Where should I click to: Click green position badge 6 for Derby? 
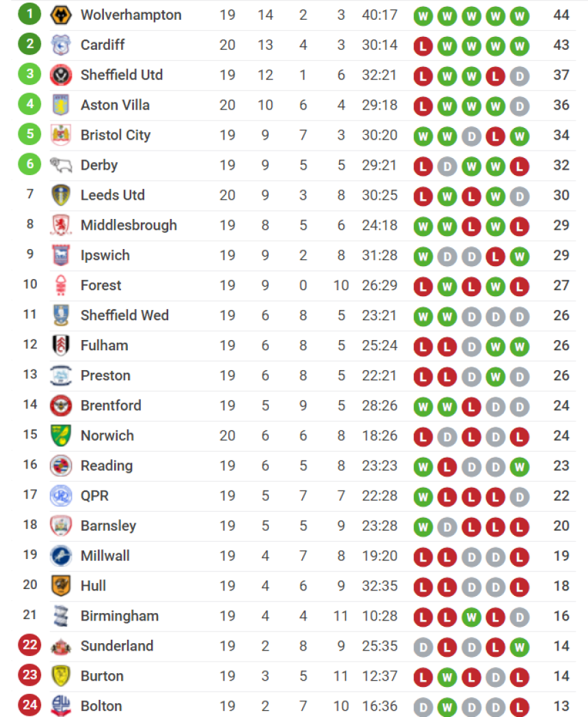(29, 164)
